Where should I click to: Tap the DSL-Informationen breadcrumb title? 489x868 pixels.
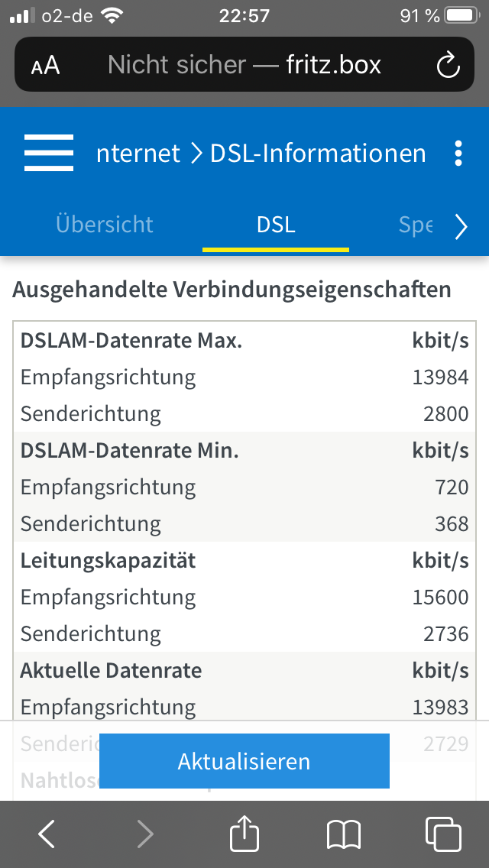[318, 154]
